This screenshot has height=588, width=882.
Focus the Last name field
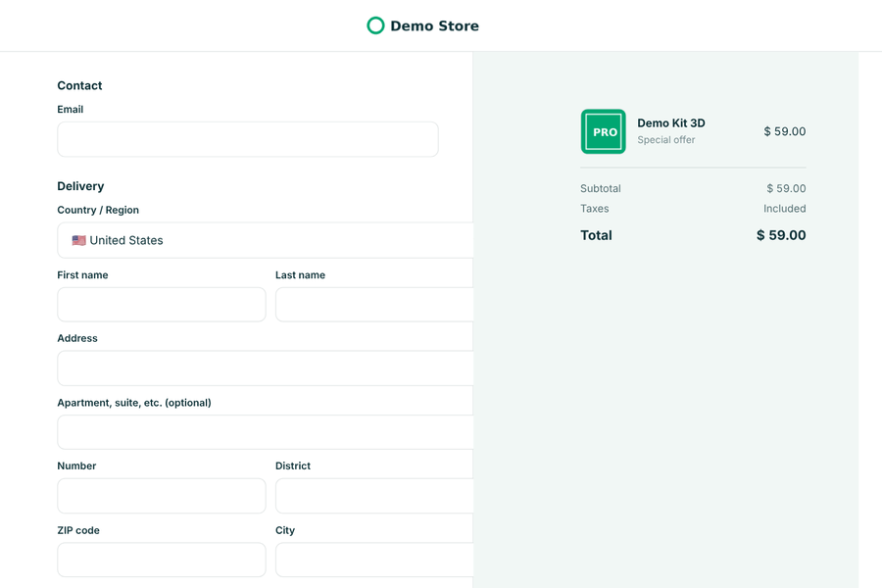pos(374,305)
